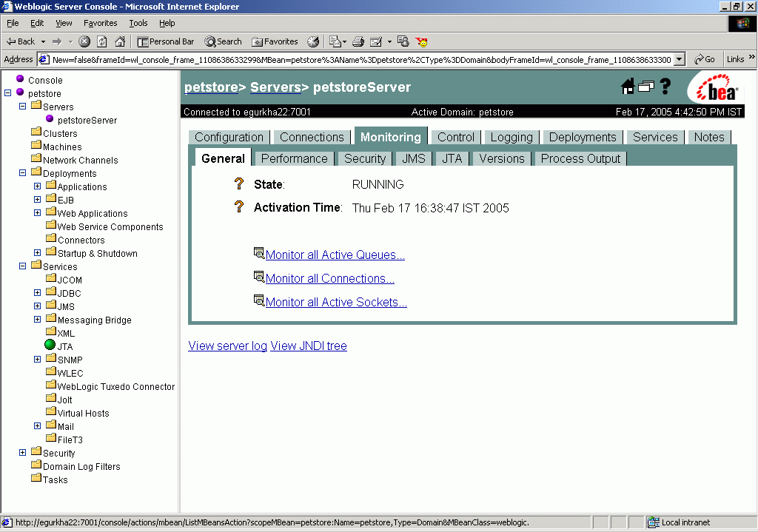Image resolution: width=758 pixels, height=532 pixels.
Task: Click the Discuss toolbar icon
Action: click(403, 41)
